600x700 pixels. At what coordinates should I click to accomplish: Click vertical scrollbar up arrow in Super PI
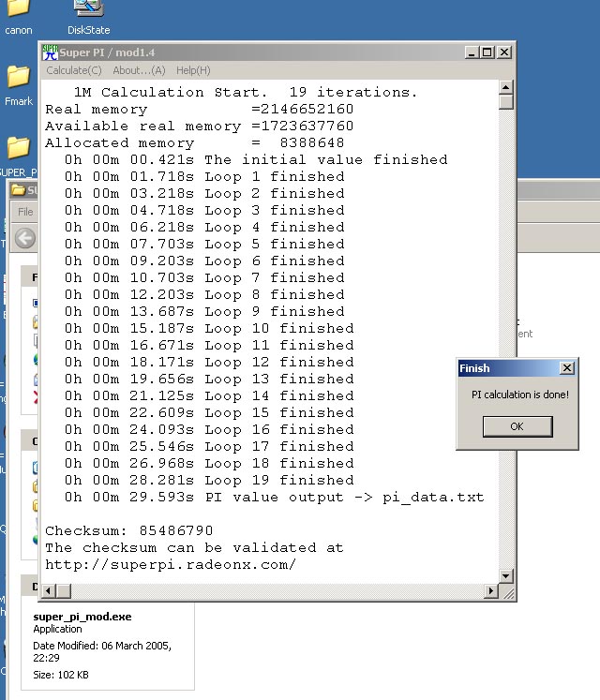(x=505, y=87)
